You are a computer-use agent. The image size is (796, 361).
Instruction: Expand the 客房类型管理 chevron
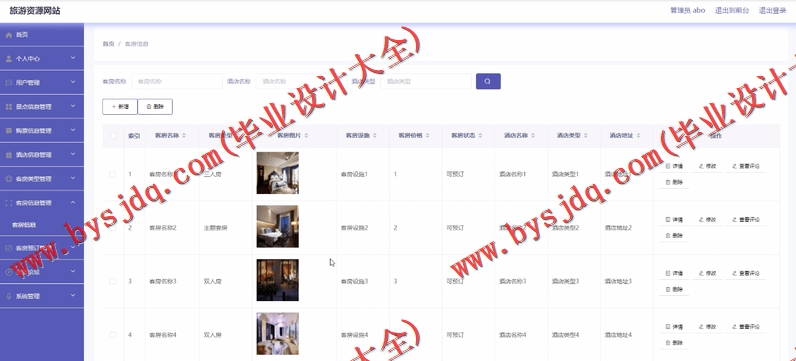click(x=73, y=178)
